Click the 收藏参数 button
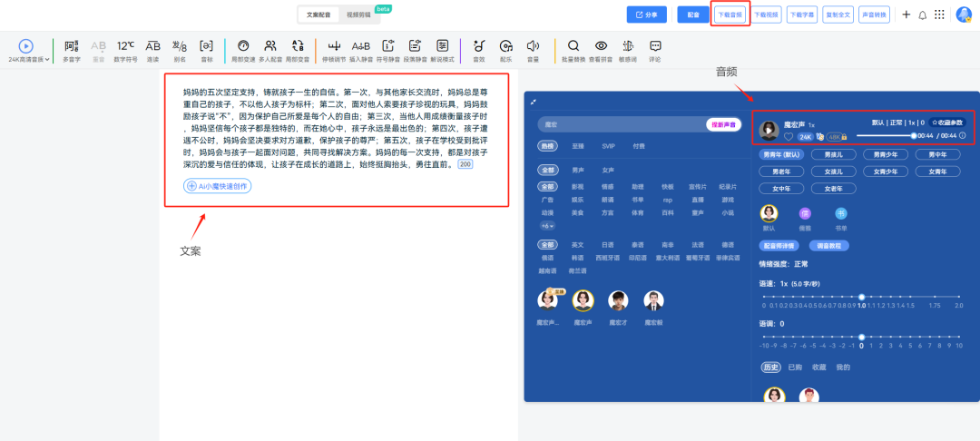This screenshot has width=980, height=441. point(946,122)
